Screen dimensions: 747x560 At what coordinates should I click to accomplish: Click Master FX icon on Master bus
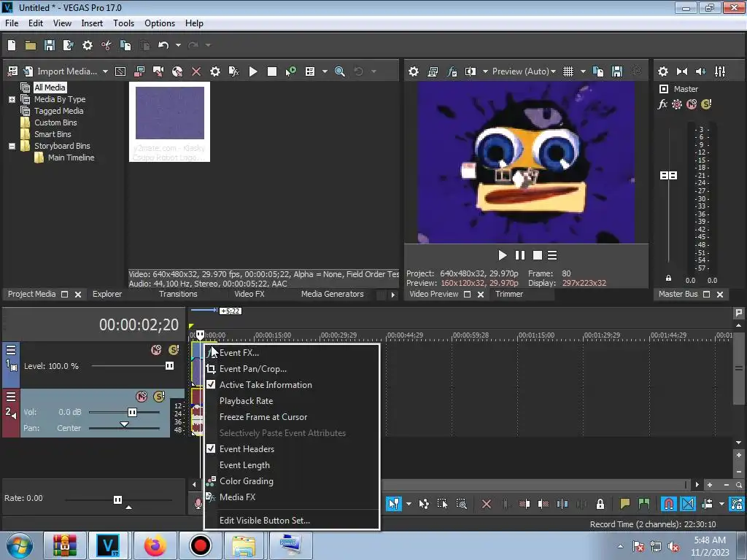click(x=662, y=104)
